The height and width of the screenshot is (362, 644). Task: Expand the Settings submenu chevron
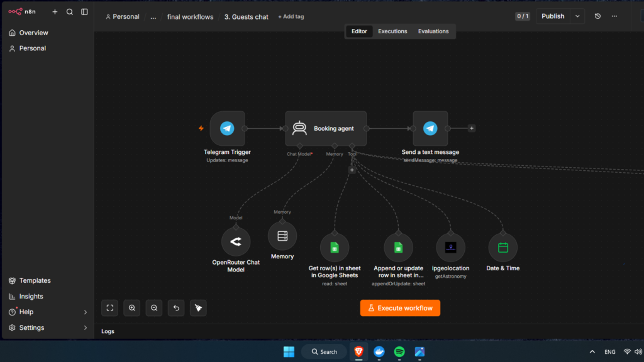(x=86, y=328)
